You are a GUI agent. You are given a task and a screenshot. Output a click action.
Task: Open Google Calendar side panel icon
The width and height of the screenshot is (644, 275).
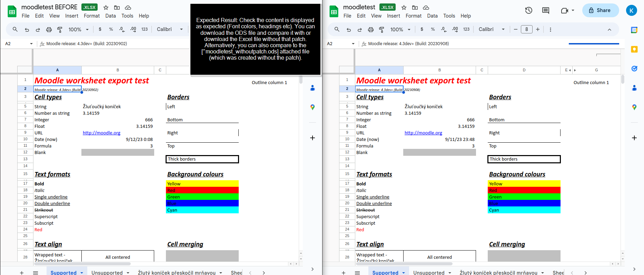point(634,30)
